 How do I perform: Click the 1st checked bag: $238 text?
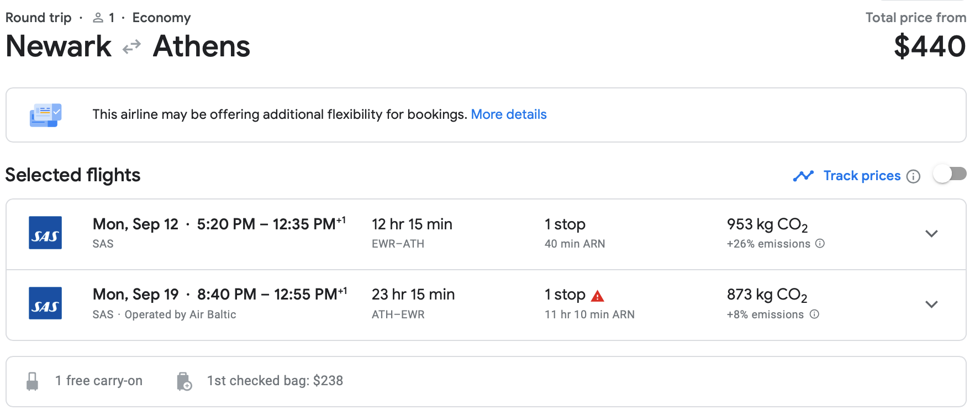275,381
